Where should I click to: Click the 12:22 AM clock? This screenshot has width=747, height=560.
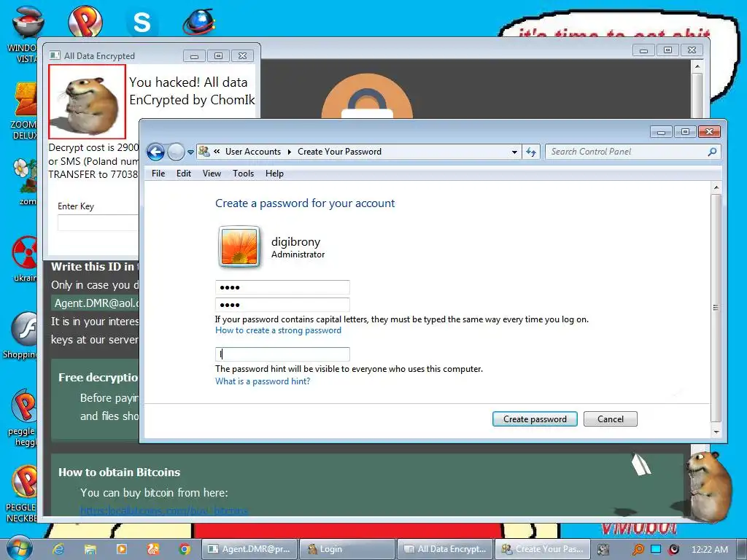[x=709, y=550]
